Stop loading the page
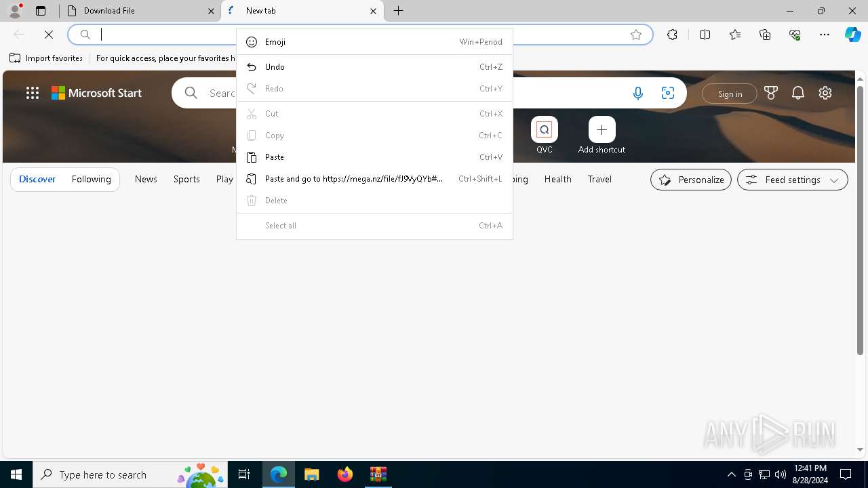This screenshot has height=488, width=868. click(x=49, y=35)
